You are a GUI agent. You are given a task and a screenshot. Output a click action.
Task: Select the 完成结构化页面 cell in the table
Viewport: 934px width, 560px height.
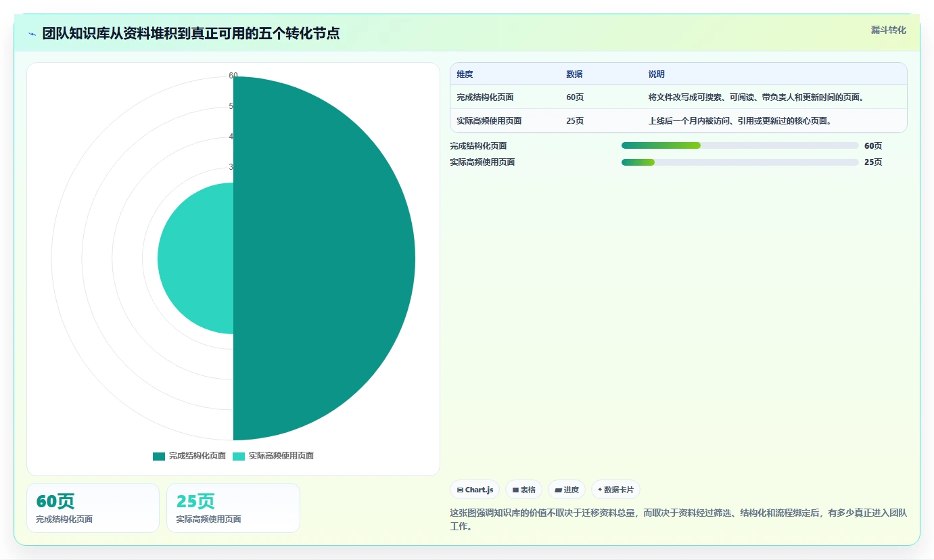485,97
